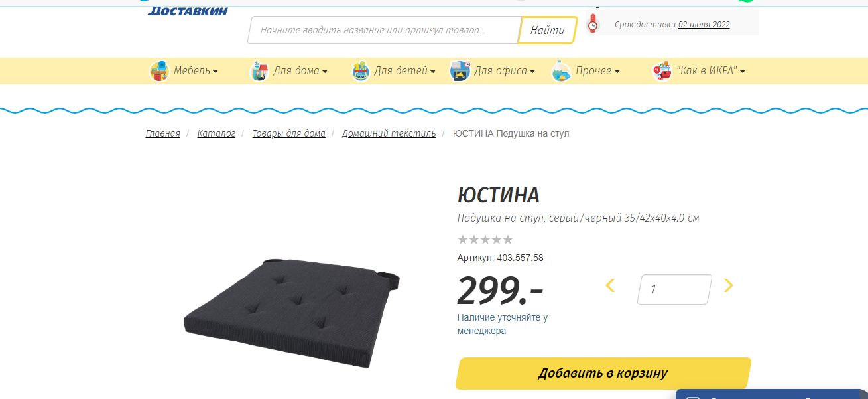Screen dimensions: 868x399
Task: Click the Прочее category icon
Action: click(x=561, y=71)
